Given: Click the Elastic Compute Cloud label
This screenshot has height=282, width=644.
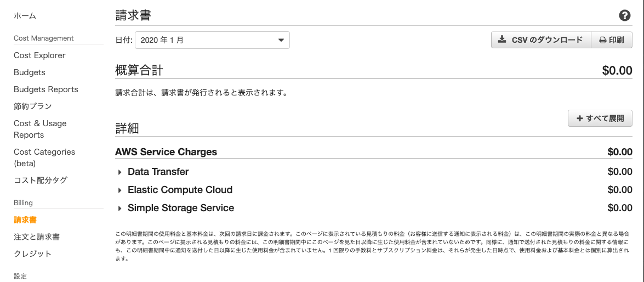Looking at the screenshot, I should (180, 190).
